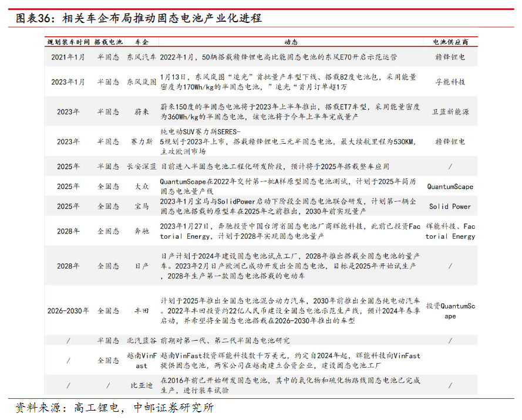
Task: Click the 车企 column header
Action: click(142, 42)
